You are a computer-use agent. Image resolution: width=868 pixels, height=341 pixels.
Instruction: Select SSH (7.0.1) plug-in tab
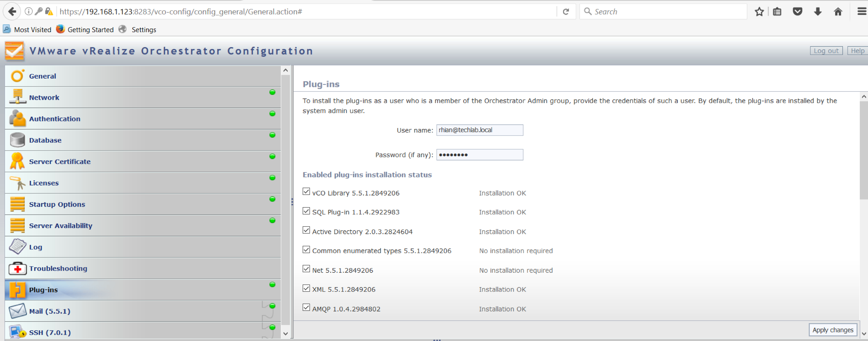[143, 331]
